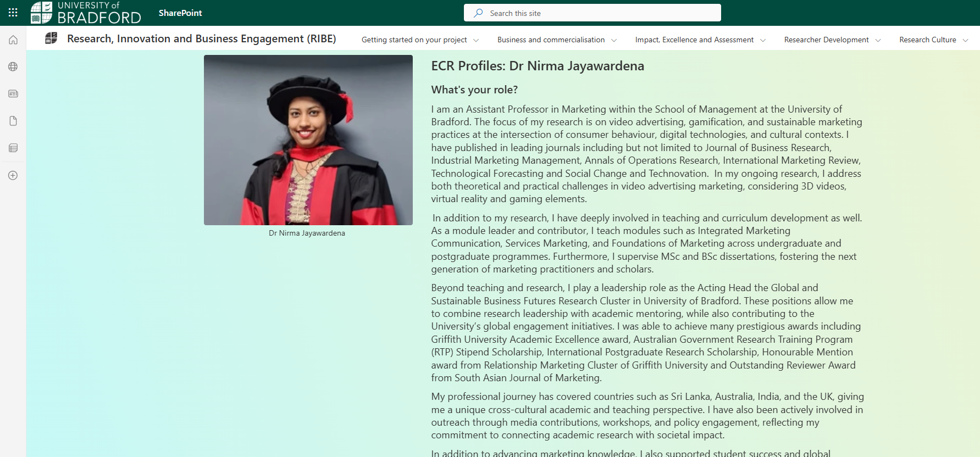Click the Dr Nirma Jayawardena photo

[x=308, y=140]
